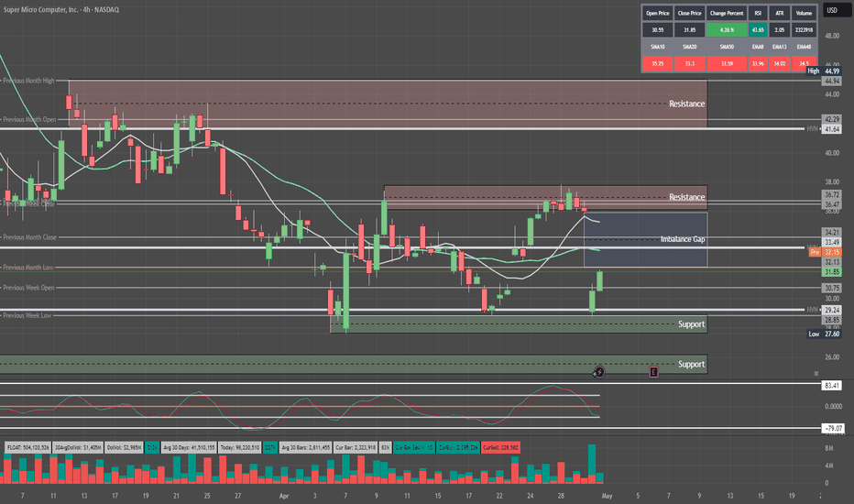Click the Previous Month High line label
This screenshot has height=504, width=854.
click(29, 81)
